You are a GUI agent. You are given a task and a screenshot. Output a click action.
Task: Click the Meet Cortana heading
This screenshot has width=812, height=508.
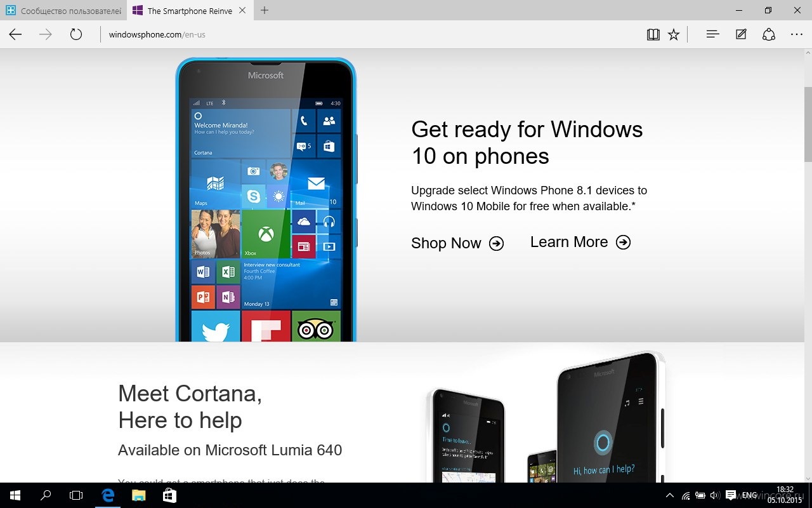pyautogui.click(x=190, y=406)
